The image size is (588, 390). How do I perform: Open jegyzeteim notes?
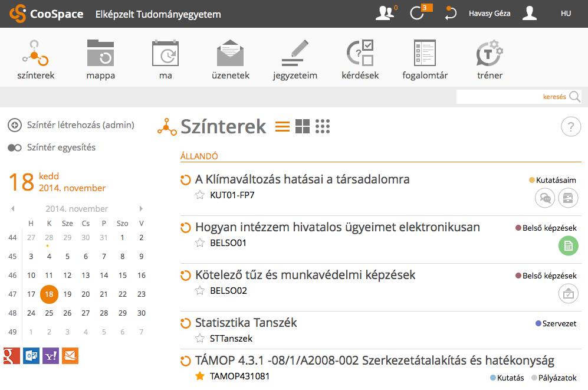pos(295,60)
